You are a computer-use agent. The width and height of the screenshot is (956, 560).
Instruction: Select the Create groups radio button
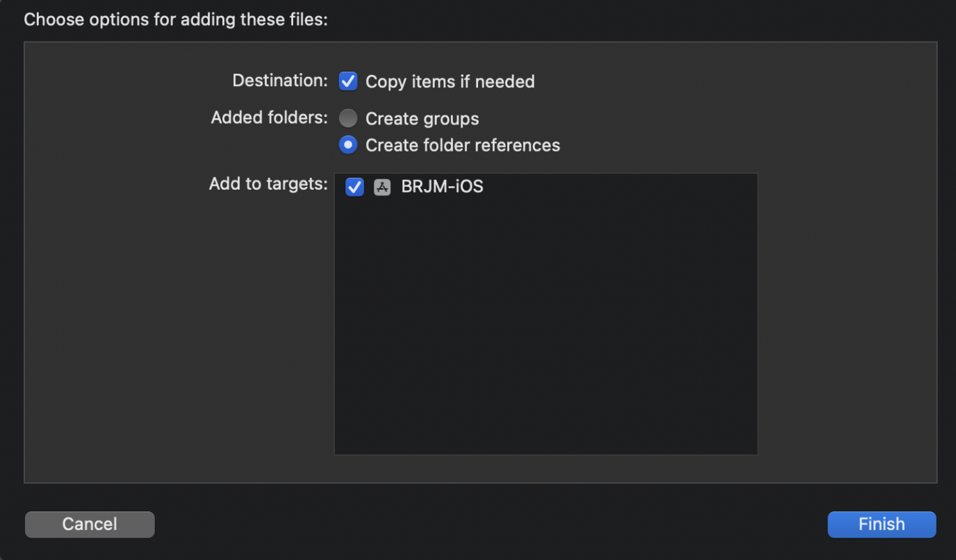[348, 118]
